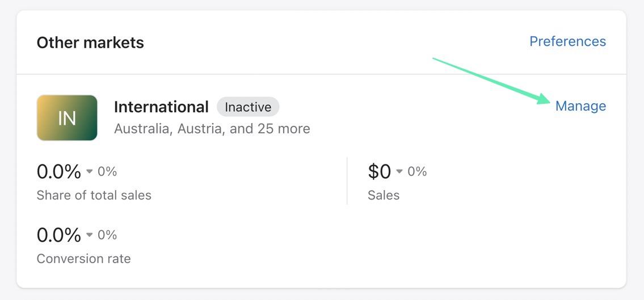Viewport: 644px width, 300px height.
Task: Click the Share of total sales label
Action: click(94, 195)
